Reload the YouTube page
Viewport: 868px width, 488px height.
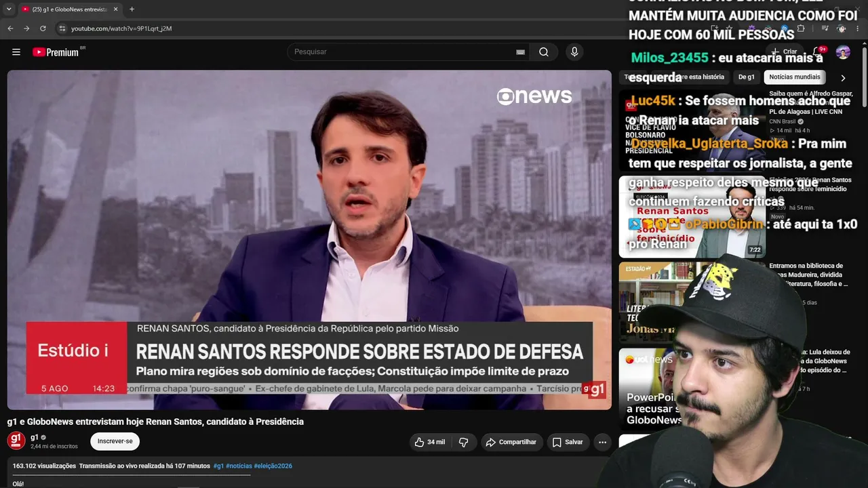43,28
